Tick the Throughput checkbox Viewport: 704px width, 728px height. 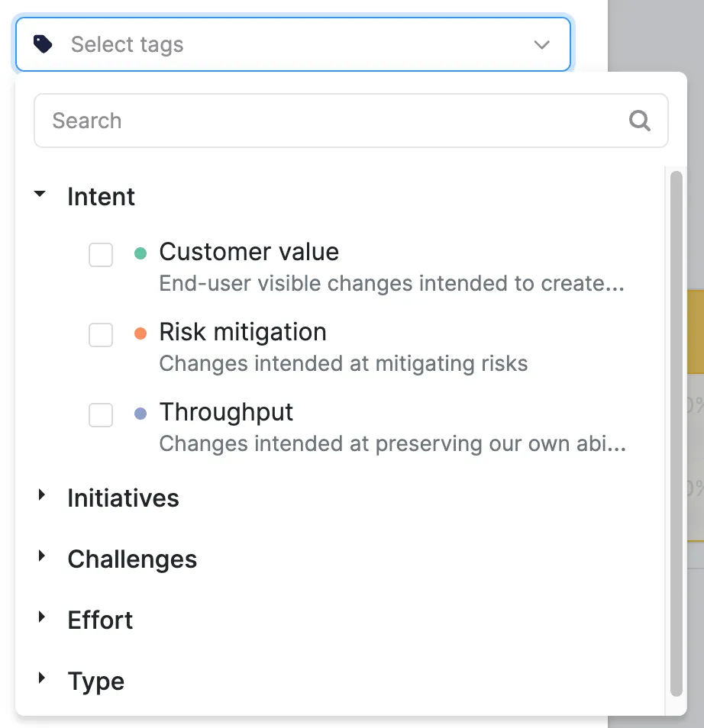(101, 414)
